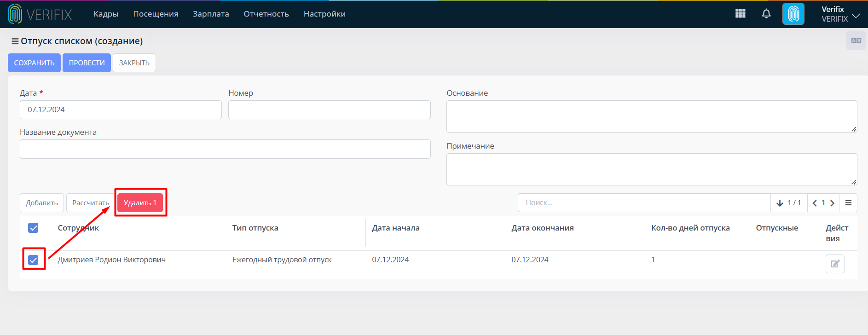The height and width of the screenshot is (335, 868).
Task: Click the red Удалить 1 button
Action: 140,203
